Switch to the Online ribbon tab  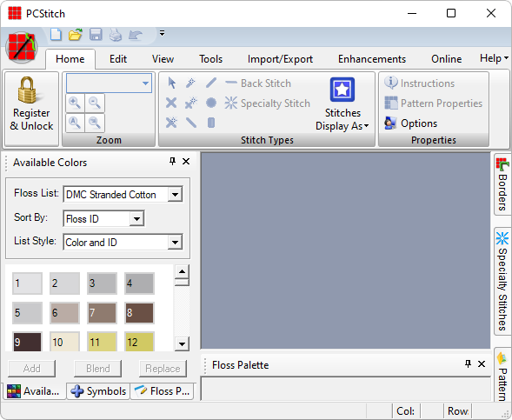pyautogui.click(x=446, y=59)
